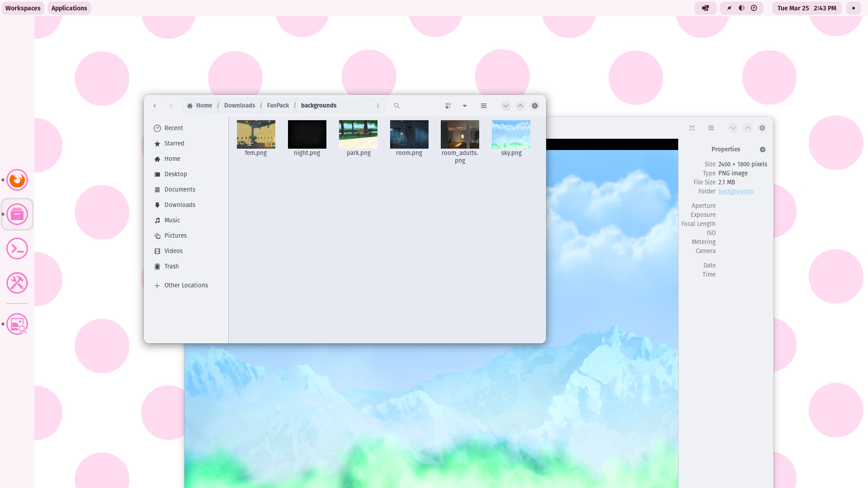The width and height of the screenshot is (868, 488).
Task: Open the view options dropdown arrow
Action: tap(465, 105)
